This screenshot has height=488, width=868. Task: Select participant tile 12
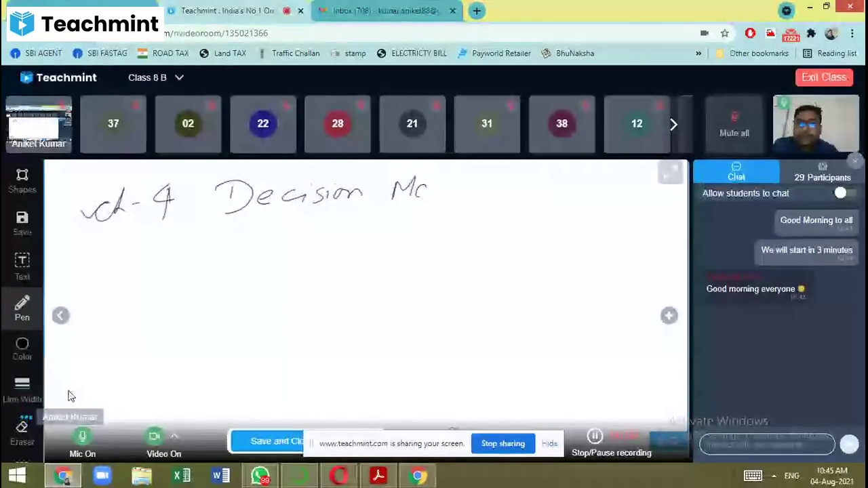click(637, 124)
